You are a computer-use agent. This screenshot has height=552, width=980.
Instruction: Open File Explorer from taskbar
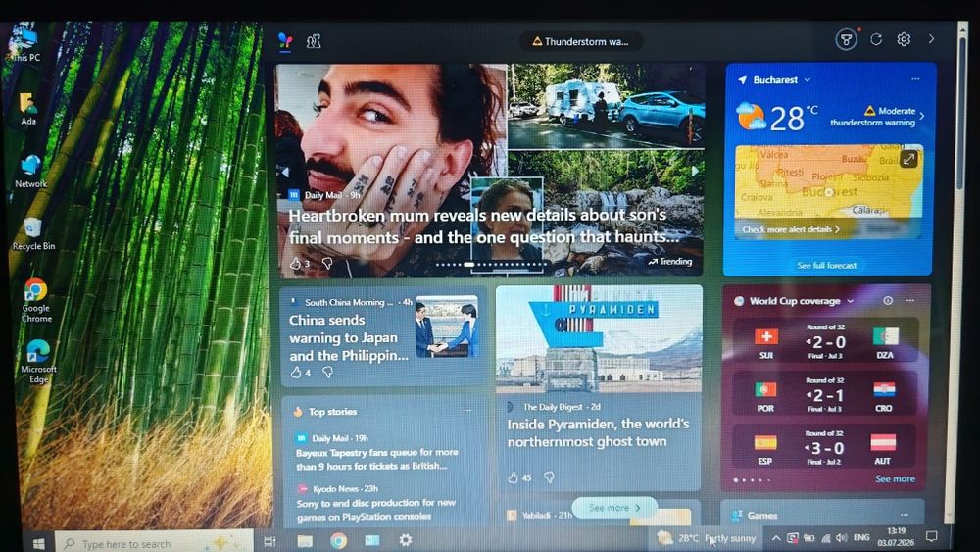coord(305,541)
